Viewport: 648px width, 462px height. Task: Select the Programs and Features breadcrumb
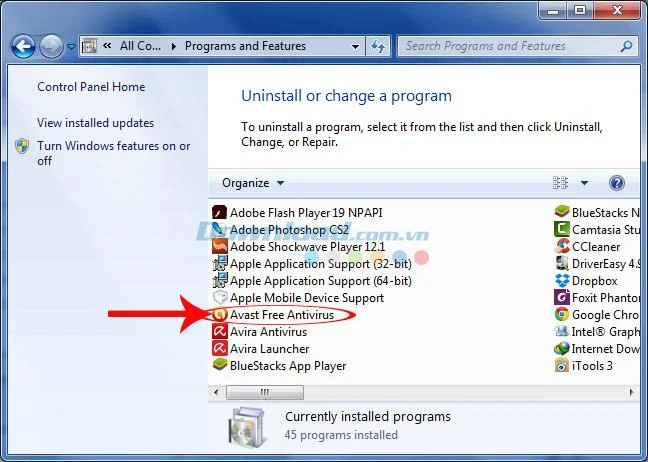pyautogui.click(x=245, y=46)
